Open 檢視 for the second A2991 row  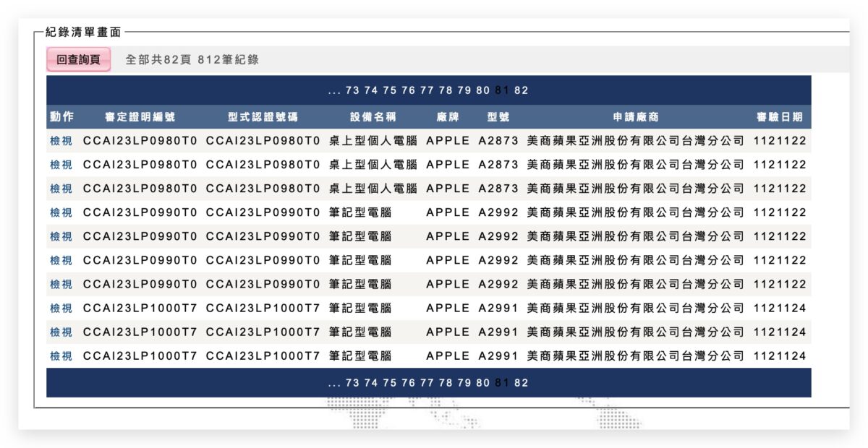point(61,332)
